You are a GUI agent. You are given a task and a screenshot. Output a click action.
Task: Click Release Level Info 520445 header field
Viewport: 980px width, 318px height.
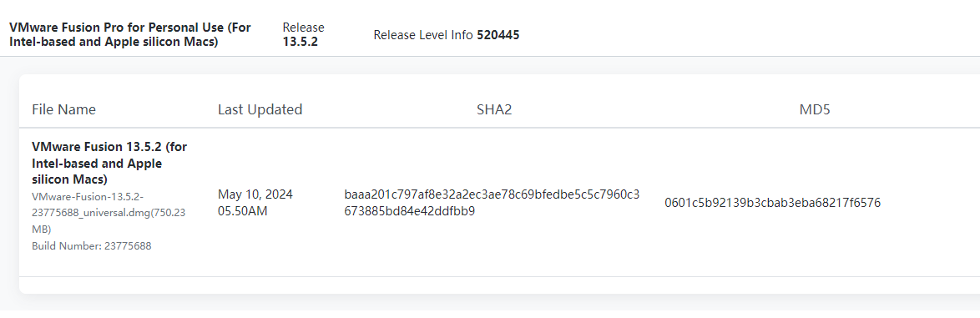(447, 35)
